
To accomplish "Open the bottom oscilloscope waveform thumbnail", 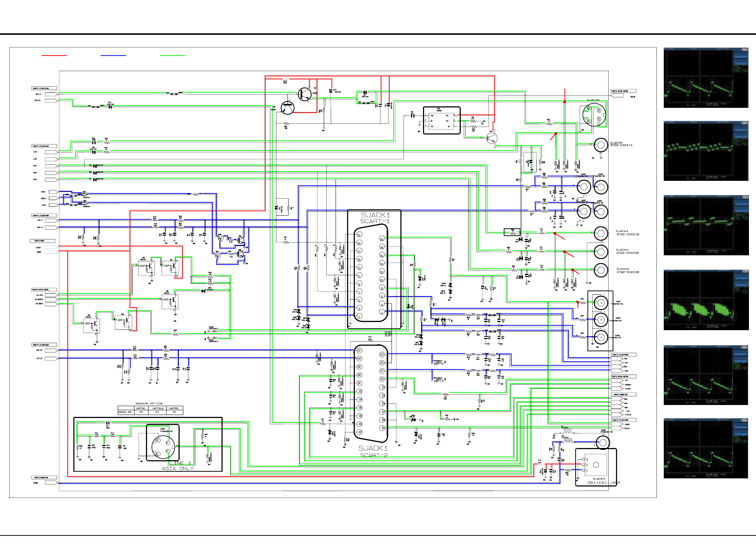I will coord(706,448).
